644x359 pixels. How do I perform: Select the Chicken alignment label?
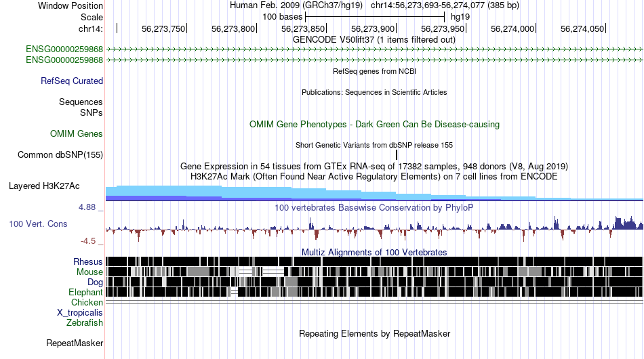[87, 302]
